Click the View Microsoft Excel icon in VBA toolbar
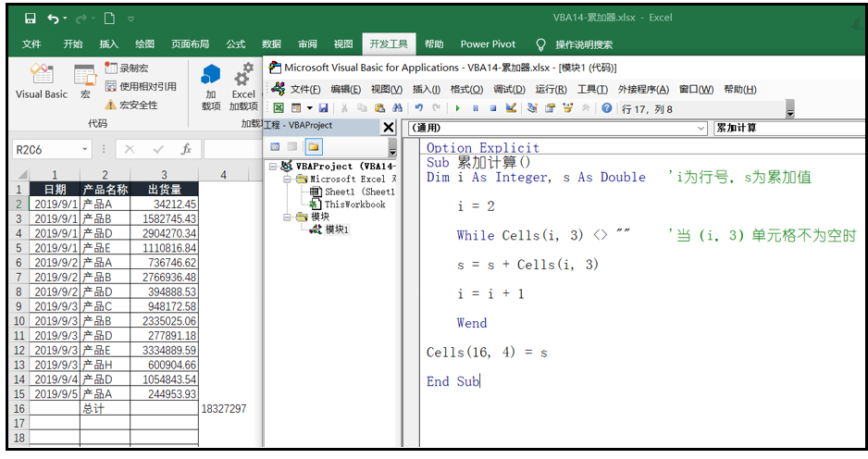Viewport: 868px width, 459px height. [x=279, y=108]
